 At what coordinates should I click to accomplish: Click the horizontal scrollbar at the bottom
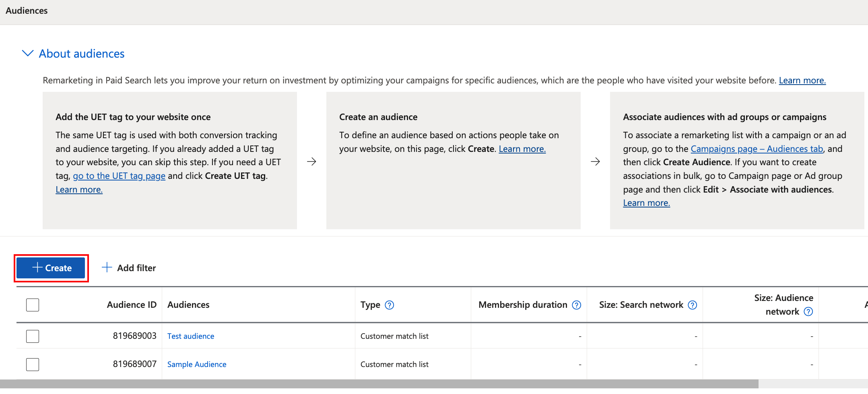click(x=379, y=384)
